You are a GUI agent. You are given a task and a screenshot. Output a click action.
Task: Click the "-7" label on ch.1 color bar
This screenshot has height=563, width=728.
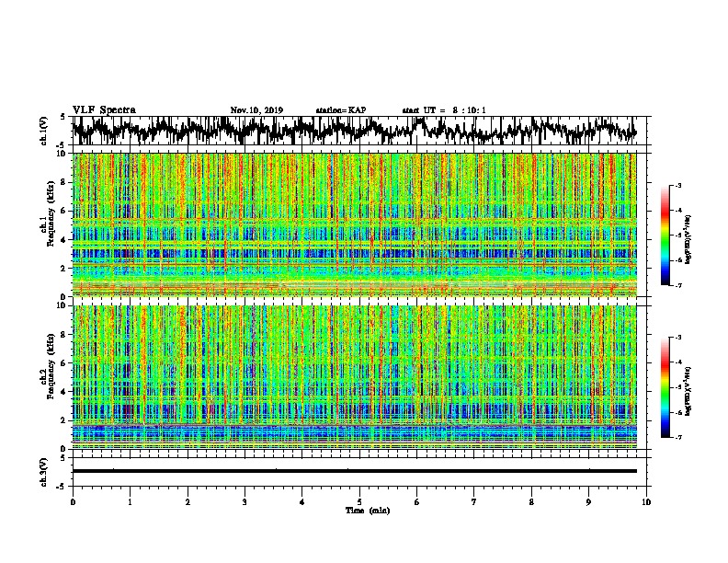pyautogui.click(x=677, y=285)
